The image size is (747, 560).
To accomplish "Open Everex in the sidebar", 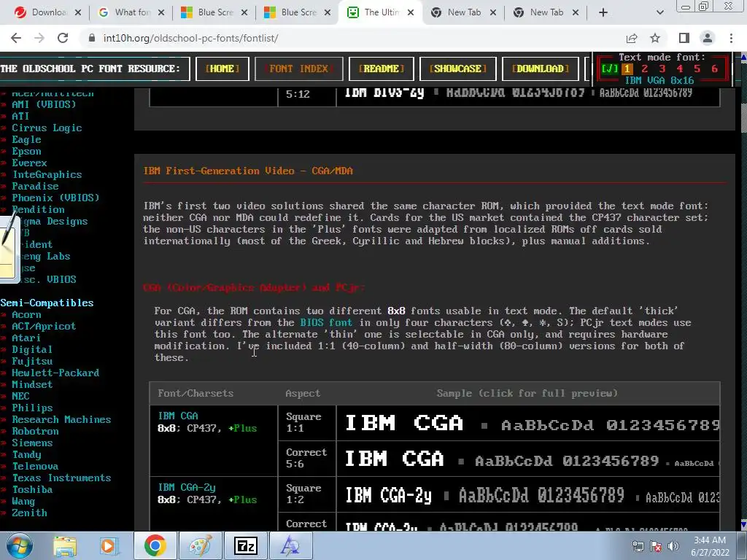I will 29,163.
